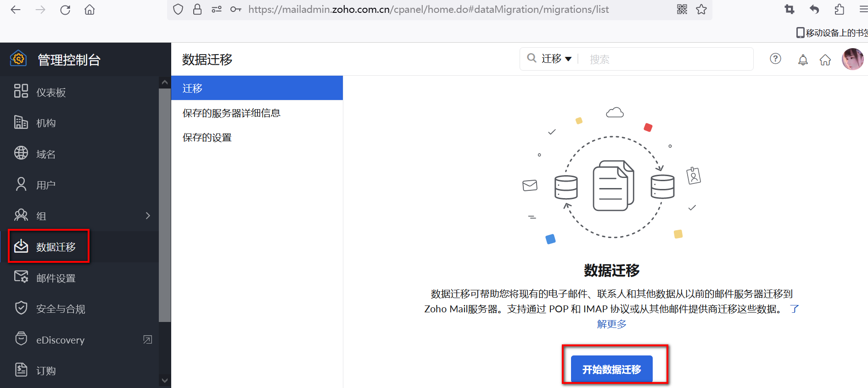Open 域名 in the sidebar
Image resolution: width=868 pixels, height=388 pixels.
tap(79, 154)
